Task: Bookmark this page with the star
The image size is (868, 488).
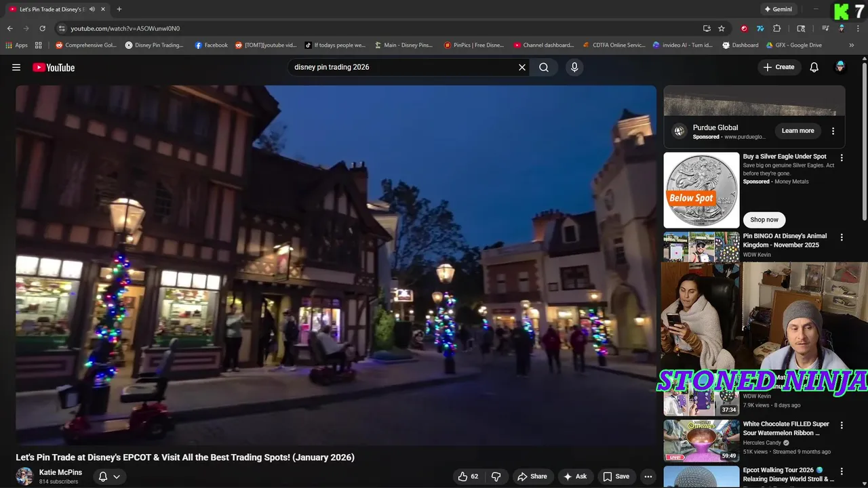Action: [x=722, y=28]
